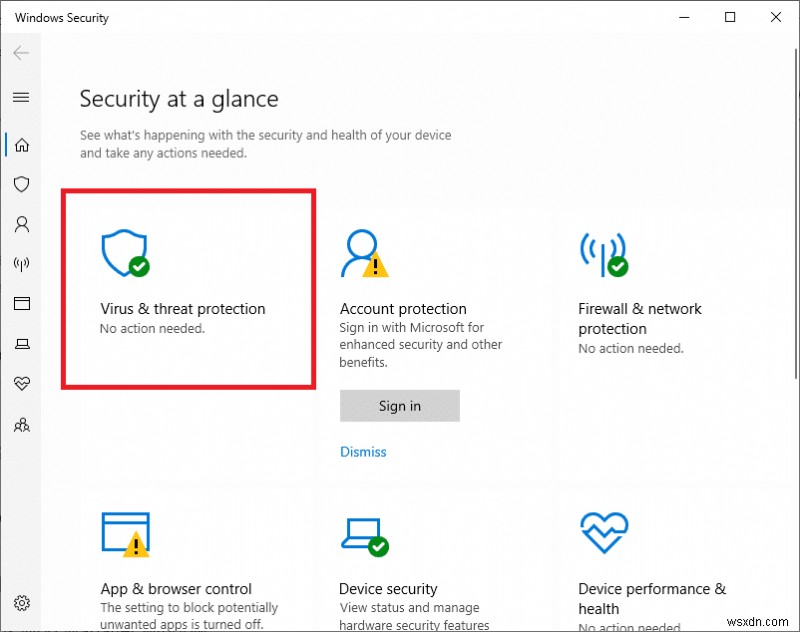
Task: Open Device performance heart icon in sidebar
Action: (x=21, y=384)
